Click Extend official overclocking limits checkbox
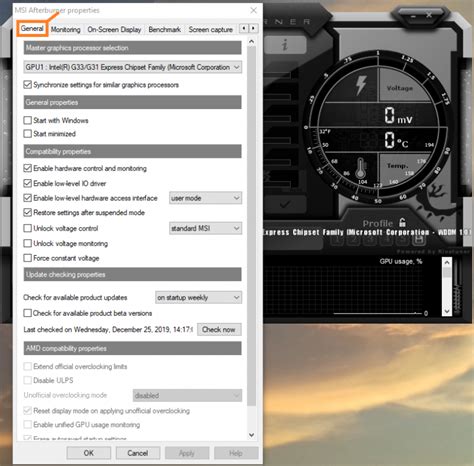Image resolution: width=474 pixels, height=466 pixels. click(28, 366)
